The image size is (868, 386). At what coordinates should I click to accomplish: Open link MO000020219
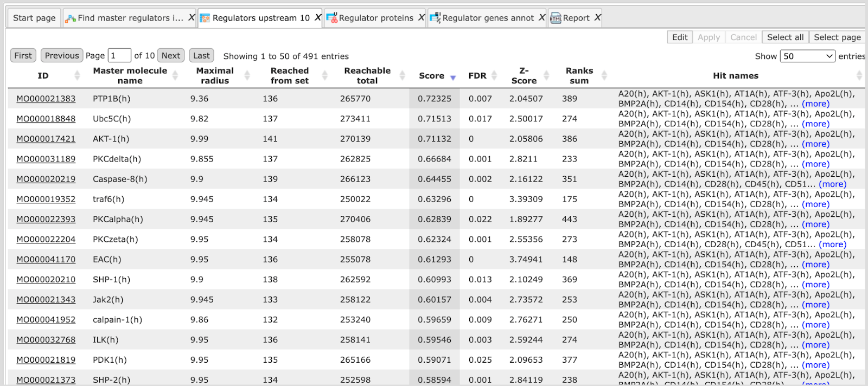tap(46, 179)
